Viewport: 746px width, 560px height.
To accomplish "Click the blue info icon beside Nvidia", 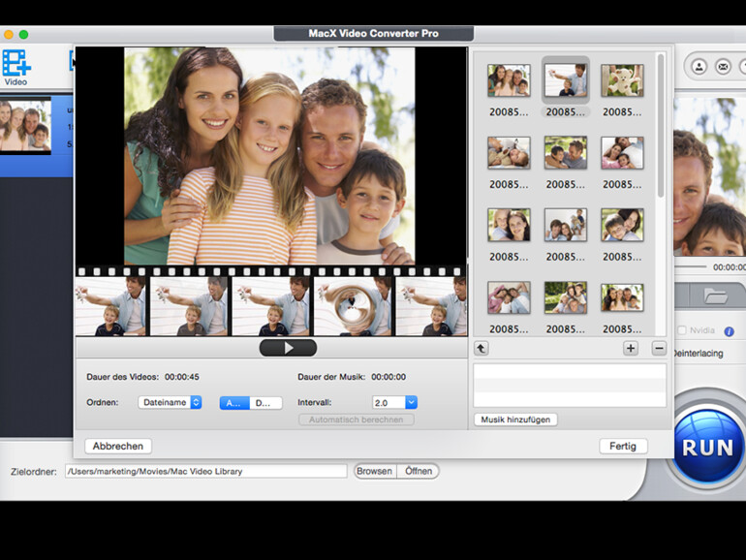I will pos(729,331).
